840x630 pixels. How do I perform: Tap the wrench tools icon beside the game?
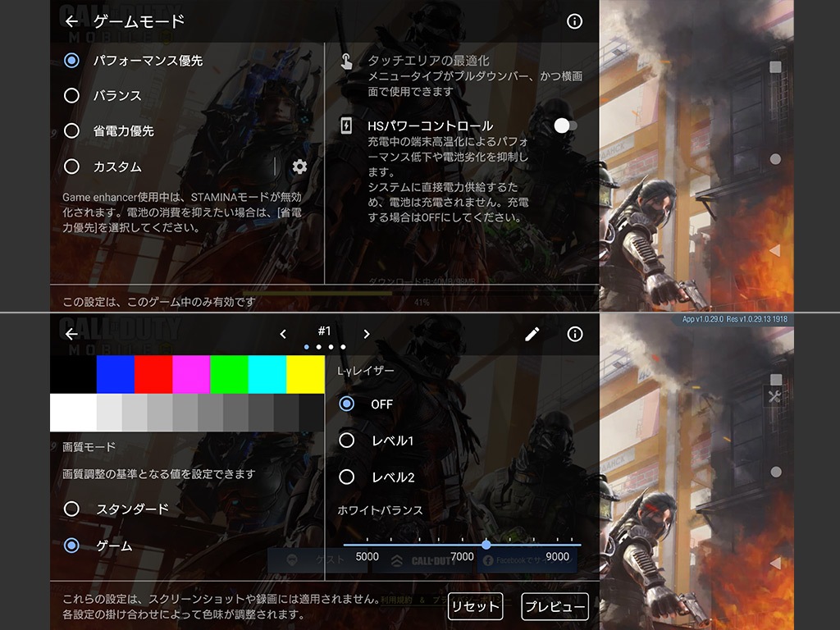(774, 396)
